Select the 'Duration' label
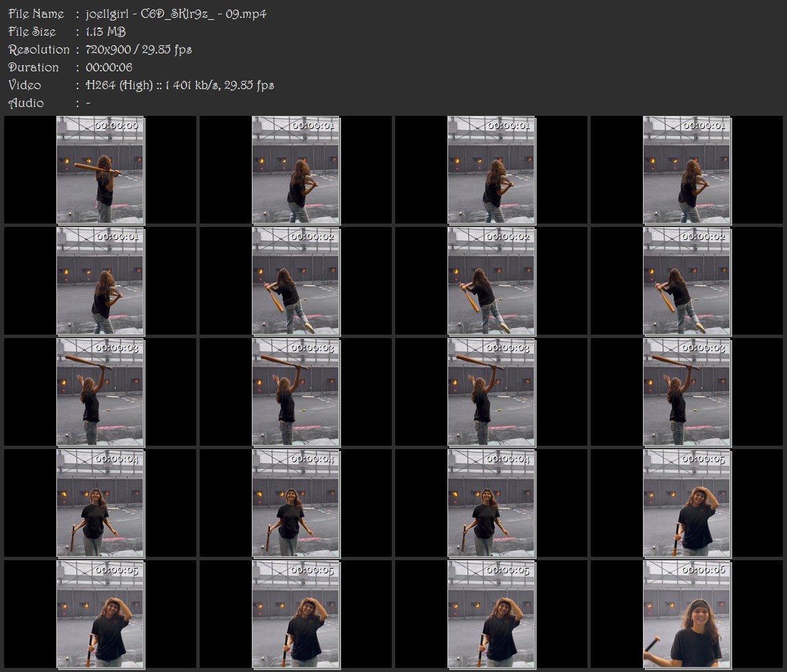 [x=34, y=67]
